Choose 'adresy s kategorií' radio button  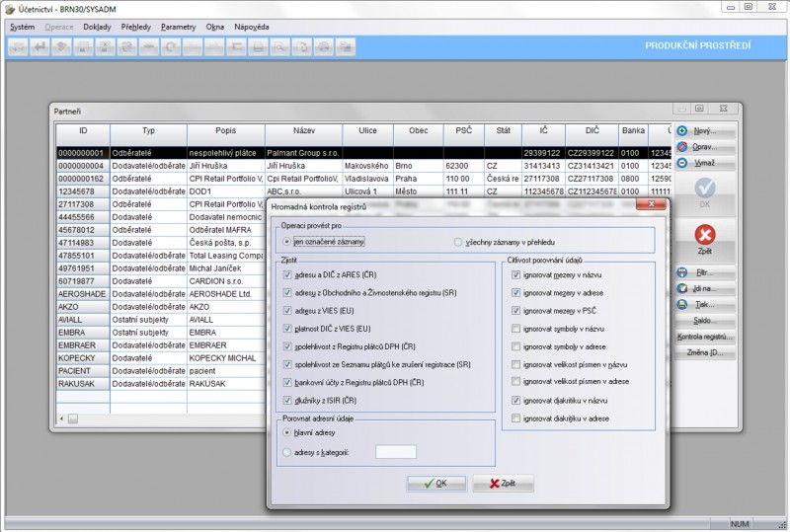point(286,451)
